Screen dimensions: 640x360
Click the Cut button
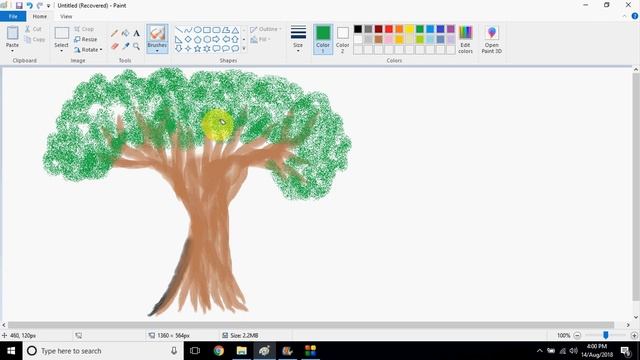(x=33, y=29)
